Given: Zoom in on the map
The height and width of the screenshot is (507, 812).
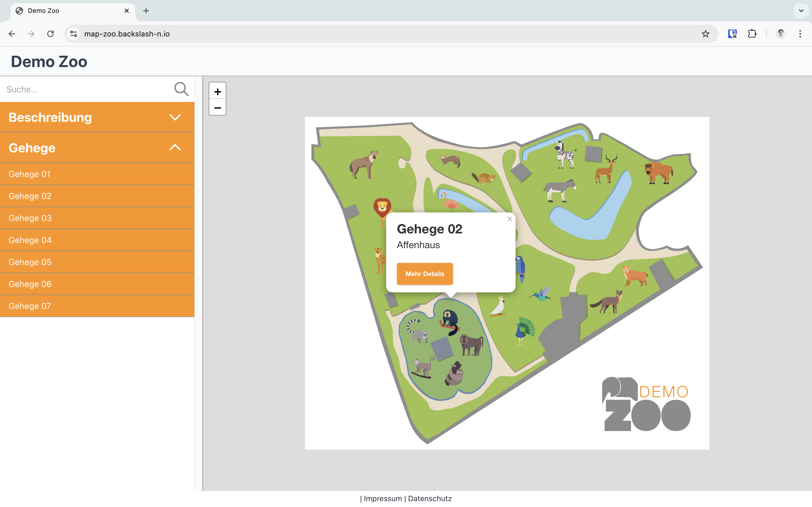Looking at the screenshot, I should [218, 91].
